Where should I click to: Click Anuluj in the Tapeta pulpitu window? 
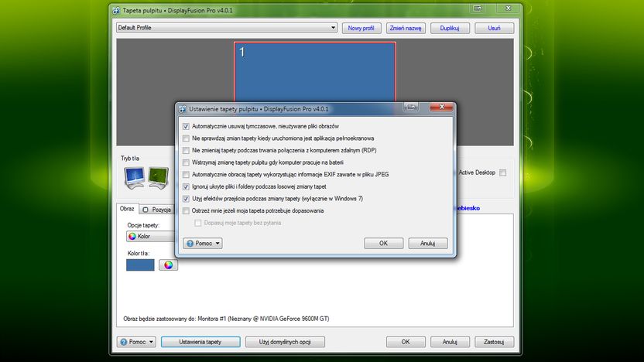point(450,342)
